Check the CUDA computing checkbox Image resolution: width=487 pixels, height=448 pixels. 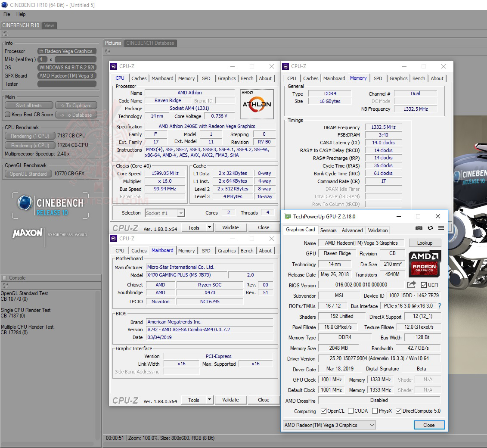[x=351, y=411]
